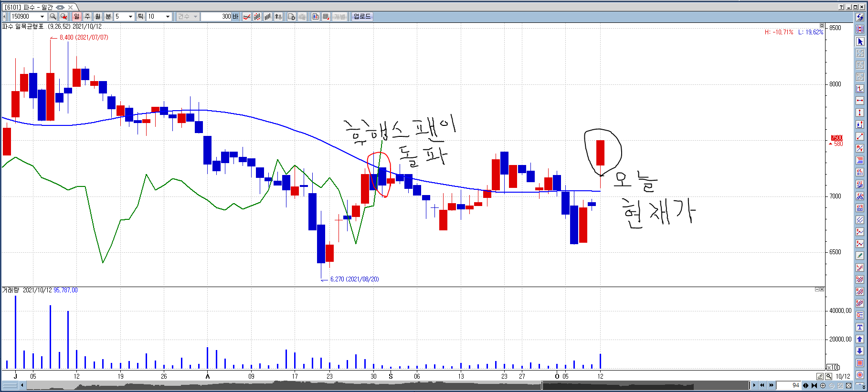Click the help question mark button

pyautogui.click(x=841, y=7)
